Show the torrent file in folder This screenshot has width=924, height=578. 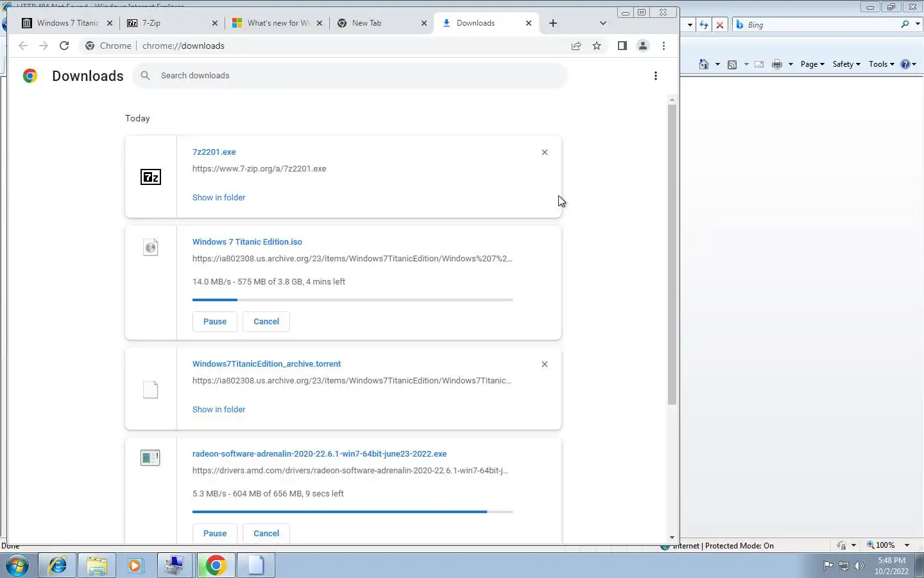coord(219,410)
